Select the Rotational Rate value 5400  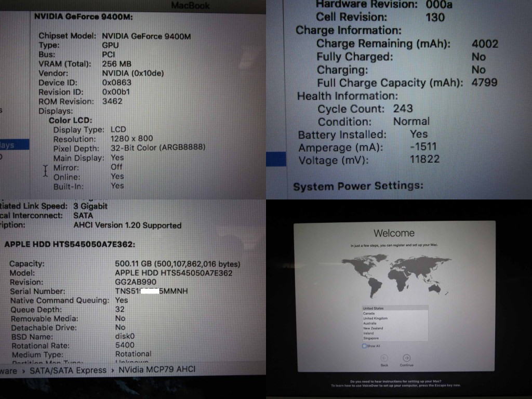click(x=125, y=345)
